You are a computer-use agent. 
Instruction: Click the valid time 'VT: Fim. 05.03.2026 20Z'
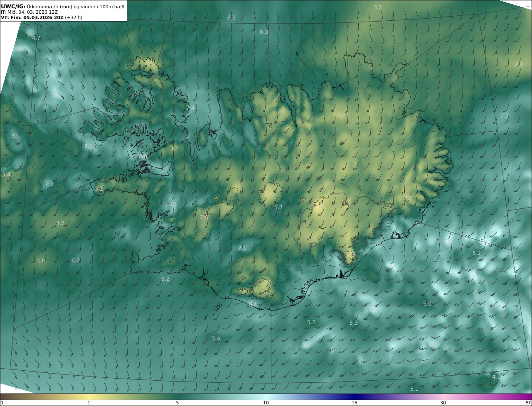tap(32, 17)
